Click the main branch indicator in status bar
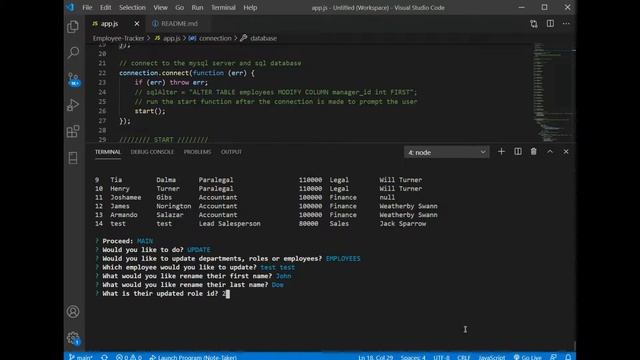The height and width of the screenshot is (360, 640). (81, 357)
